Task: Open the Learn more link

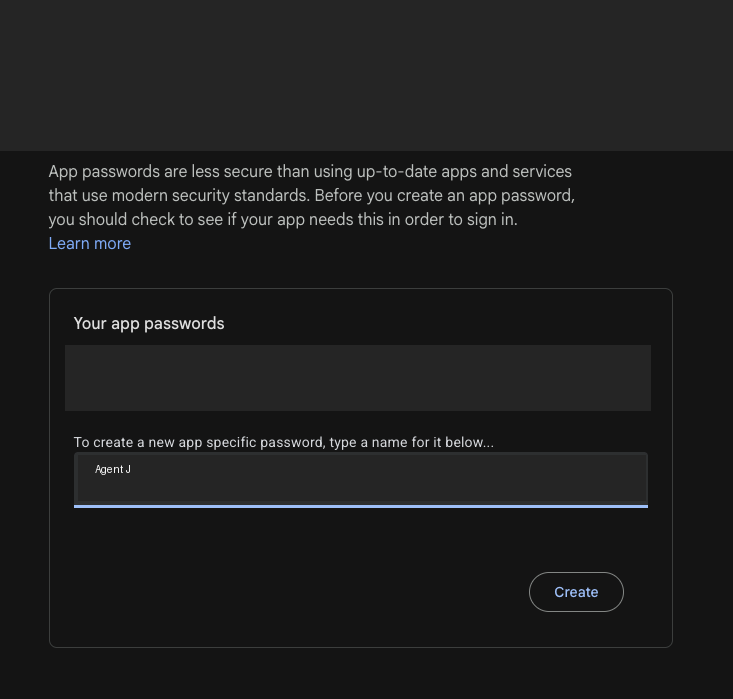Action: point(90,244)
